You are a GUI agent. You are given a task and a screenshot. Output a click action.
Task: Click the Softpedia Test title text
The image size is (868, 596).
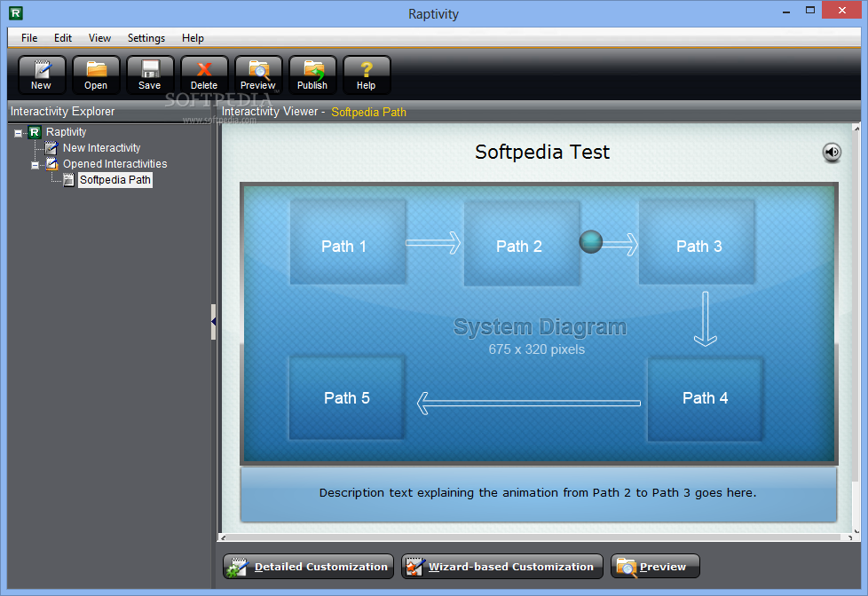point(542,152)
